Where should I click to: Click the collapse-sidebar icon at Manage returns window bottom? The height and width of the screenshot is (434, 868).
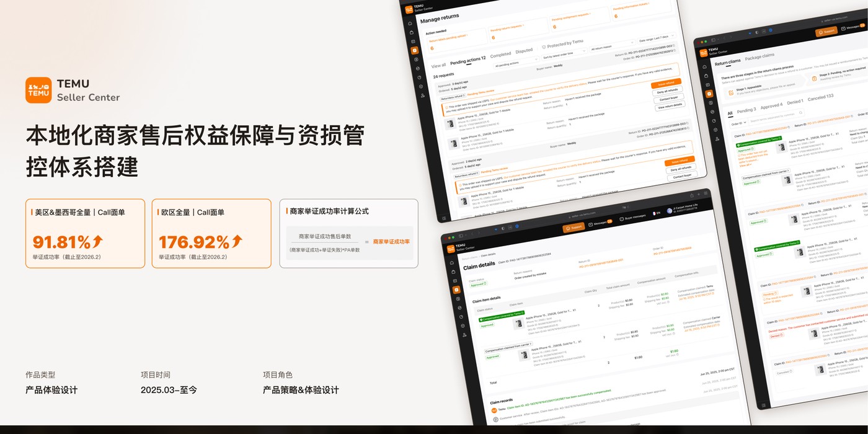tap(444, 218)
